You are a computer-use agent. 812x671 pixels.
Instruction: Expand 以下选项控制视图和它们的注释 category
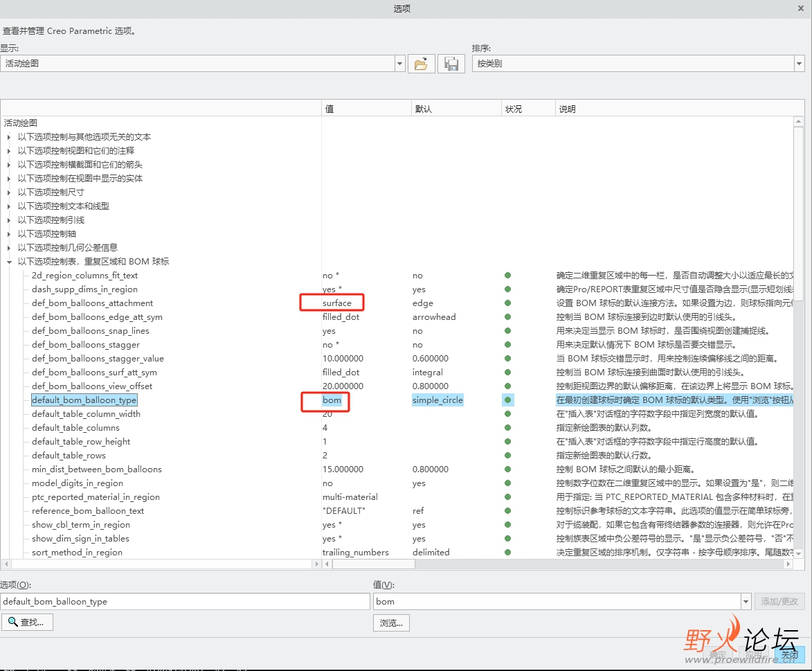click(9, 151)
